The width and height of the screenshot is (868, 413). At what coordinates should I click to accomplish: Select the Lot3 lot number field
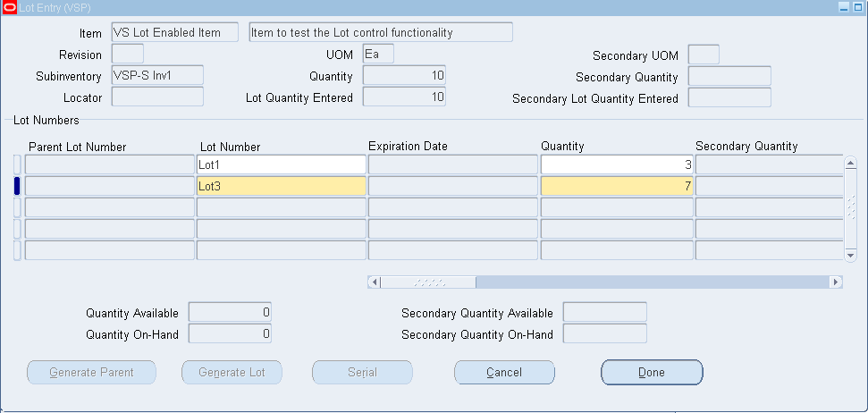(x=282, y=186)
